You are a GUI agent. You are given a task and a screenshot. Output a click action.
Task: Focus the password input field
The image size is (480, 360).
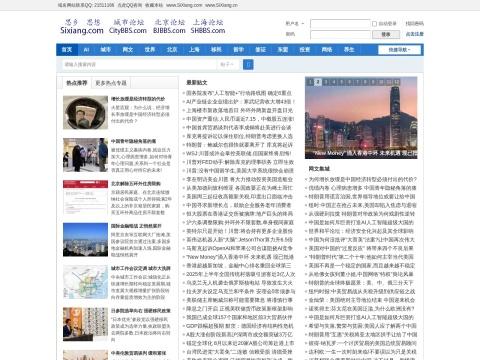coord(340,34)
